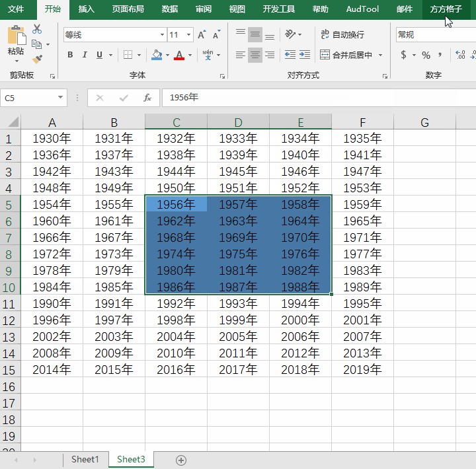Click the 自动换行 wrap text button
Screen dimensions: 476x469
(x=342, y=34)
